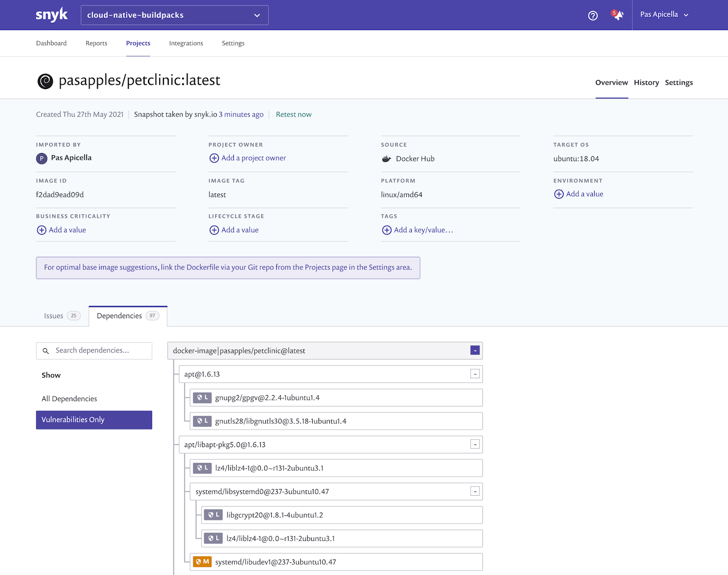
Task: Open the cloud-native-buildpacks organization dropdown
Action: pyautogui.click(x=174, y=15)
